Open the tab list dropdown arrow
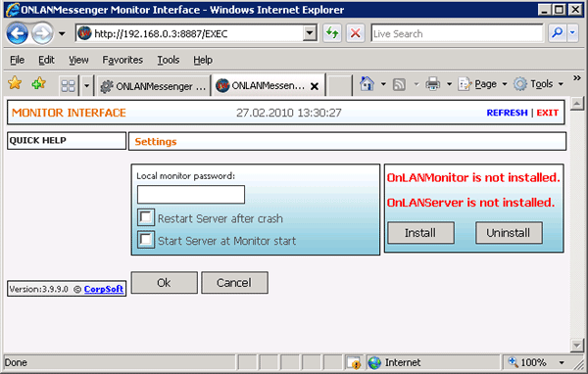 tap(86, 86)
